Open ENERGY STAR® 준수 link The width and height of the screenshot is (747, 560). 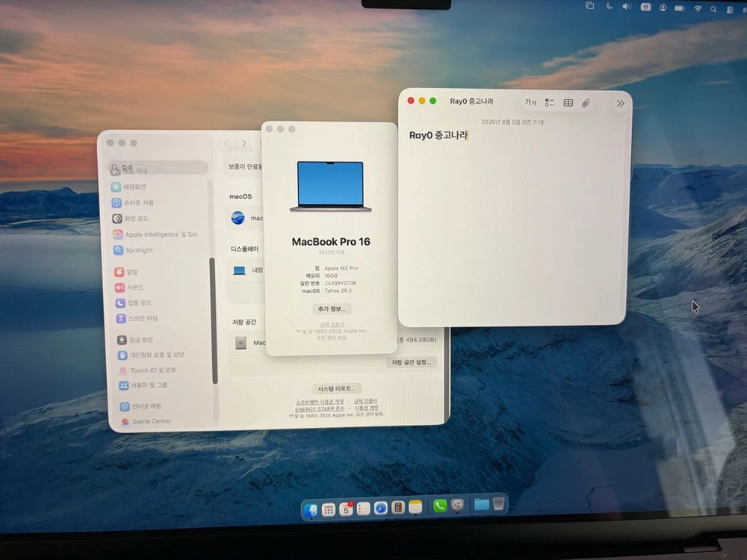[x=319, y=408]
